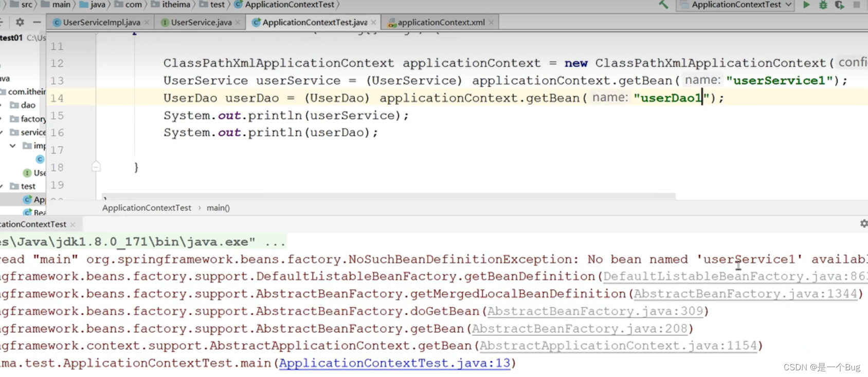Click the factory folder icon in the Project tree
This screenshot has height=377, width=868.
14,119
